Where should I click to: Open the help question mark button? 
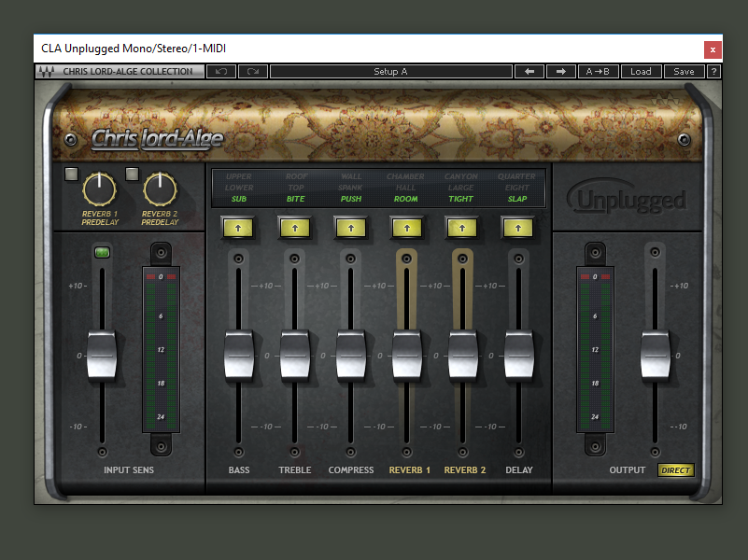(x=713, y=72)
